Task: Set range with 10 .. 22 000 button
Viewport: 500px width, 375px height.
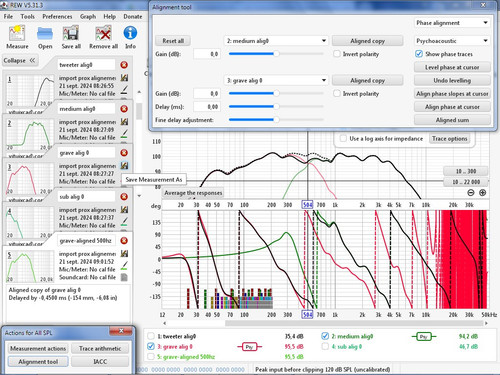Action: (466, 182)
